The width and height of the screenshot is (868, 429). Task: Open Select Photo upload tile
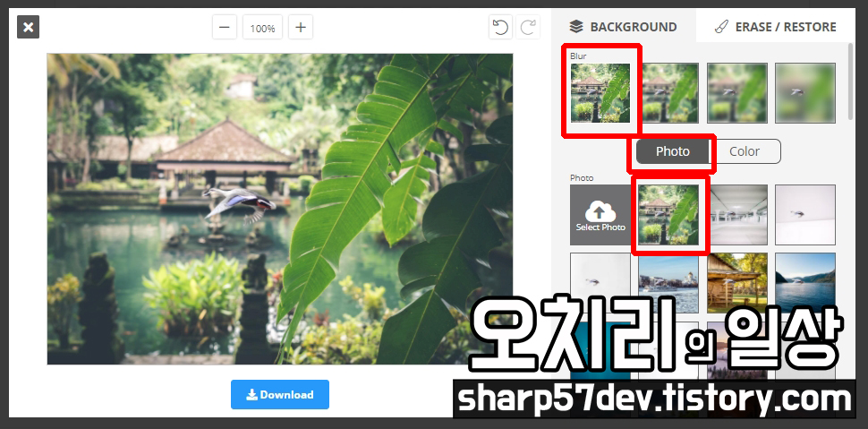[600, 215]
